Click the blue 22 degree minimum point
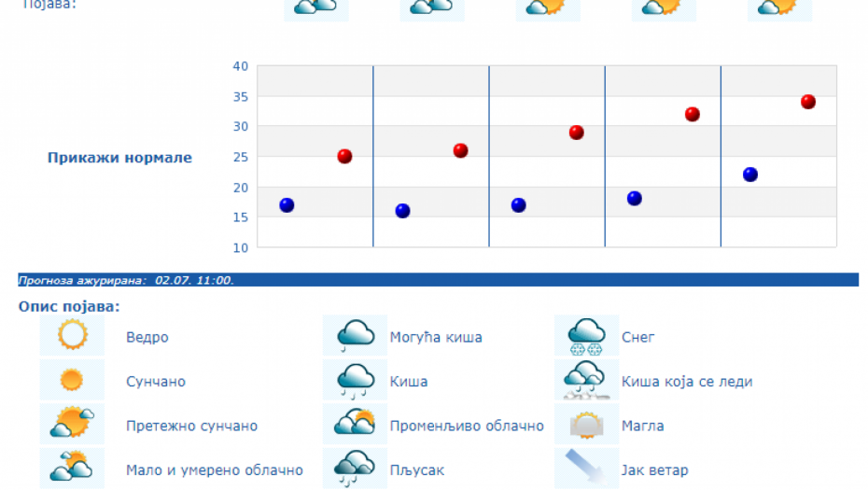This screenshot has width=868, height=490. point(750,175)
